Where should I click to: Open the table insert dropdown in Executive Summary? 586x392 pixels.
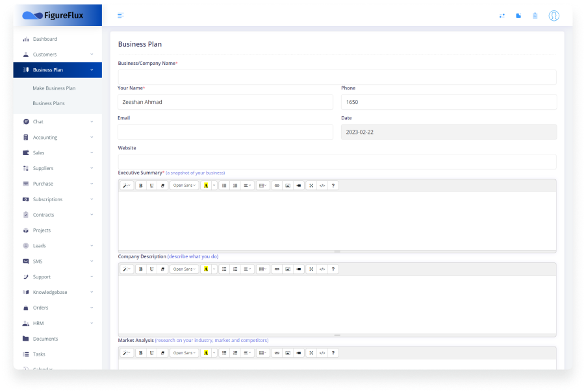262,185
